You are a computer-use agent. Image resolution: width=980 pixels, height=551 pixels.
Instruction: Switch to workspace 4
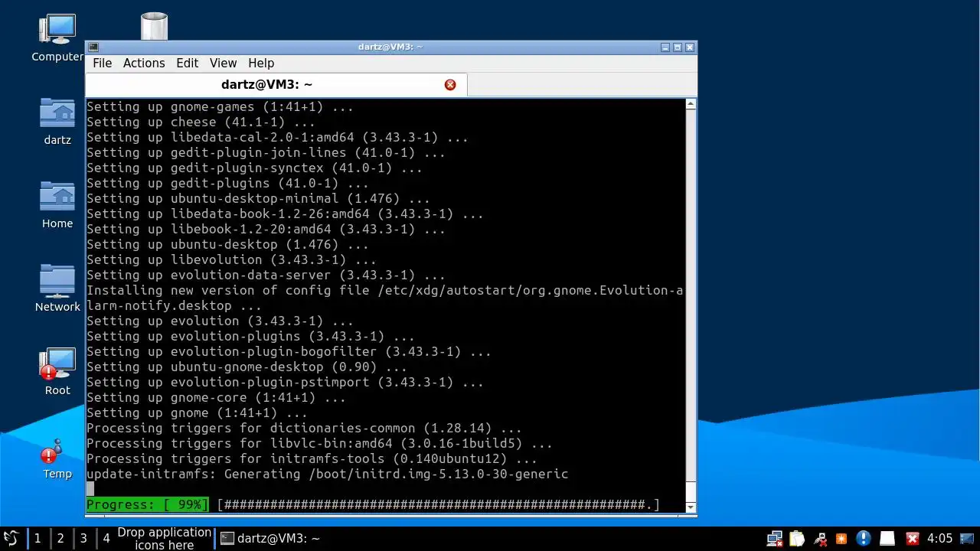click(106, 538)
